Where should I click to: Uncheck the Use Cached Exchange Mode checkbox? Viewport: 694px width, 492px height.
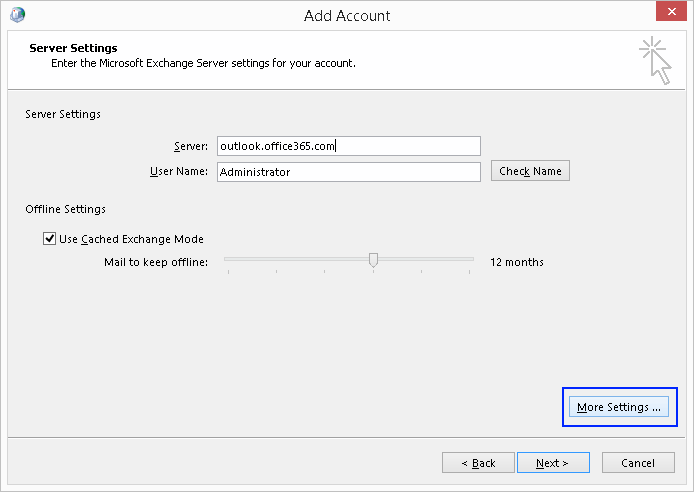(49, 238)
